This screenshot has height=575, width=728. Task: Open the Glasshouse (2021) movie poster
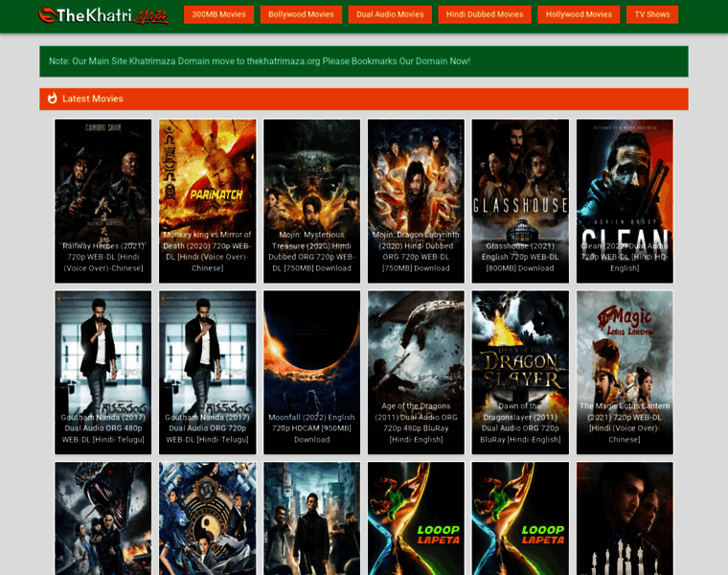520,200
